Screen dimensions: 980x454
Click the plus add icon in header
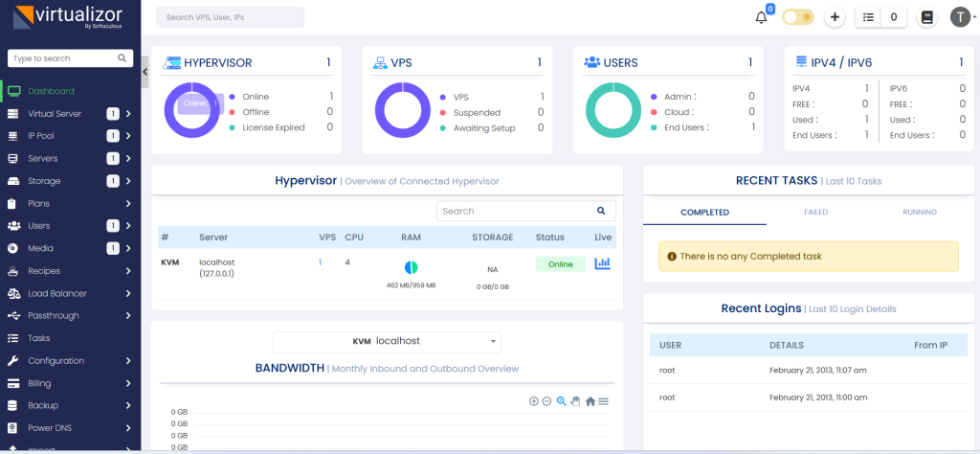point(835,17)
